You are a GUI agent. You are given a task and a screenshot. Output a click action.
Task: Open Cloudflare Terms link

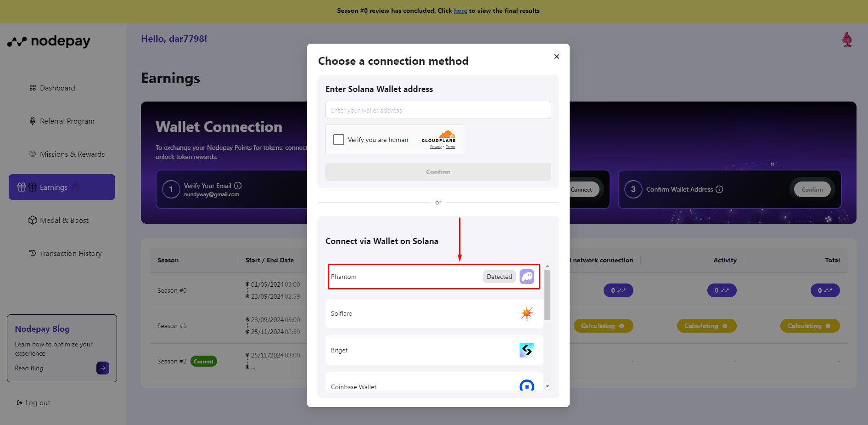(451, 147)
